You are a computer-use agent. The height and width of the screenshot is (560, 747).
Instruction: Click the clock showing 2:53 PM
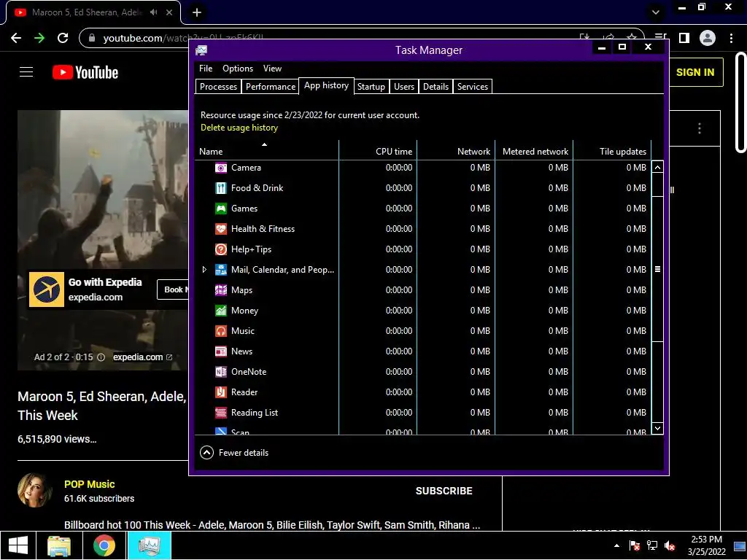pos(706,540)
